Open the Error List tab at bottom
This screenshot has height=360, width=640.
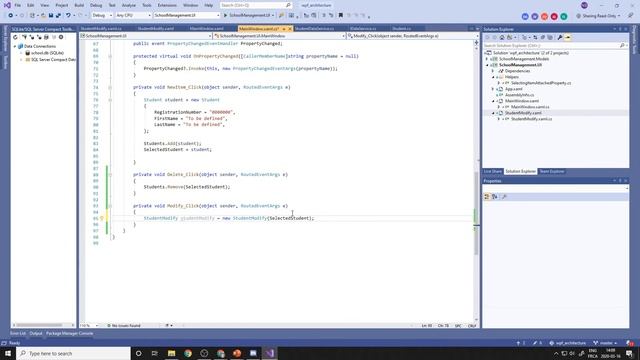[18, 333]
